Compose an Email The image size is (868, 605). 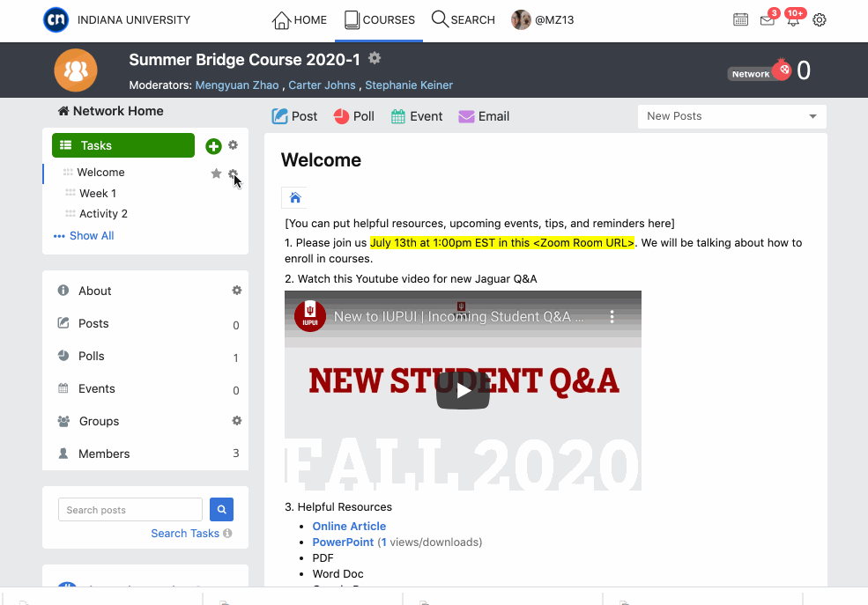(484, 116)
